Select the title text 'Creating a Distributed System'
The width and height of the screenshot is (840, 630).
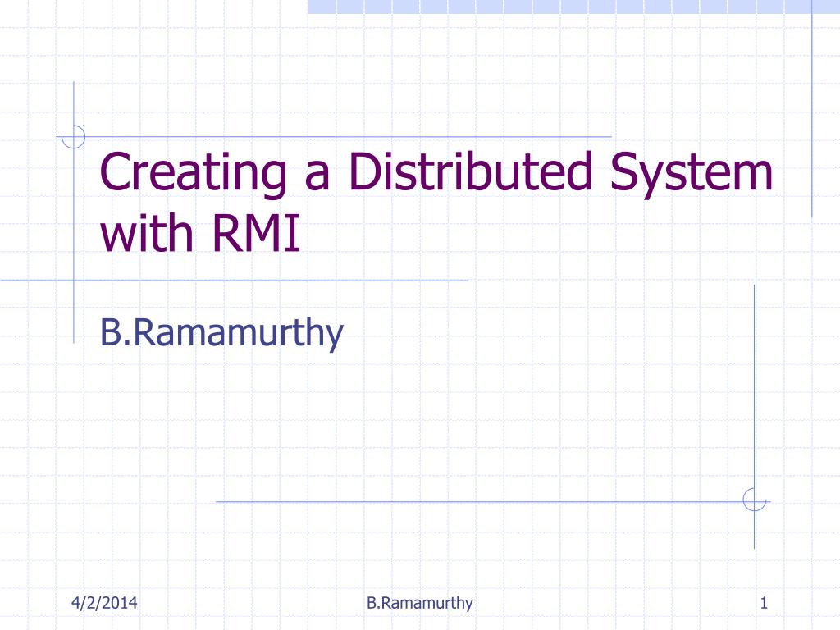click(x=435, y=172)
